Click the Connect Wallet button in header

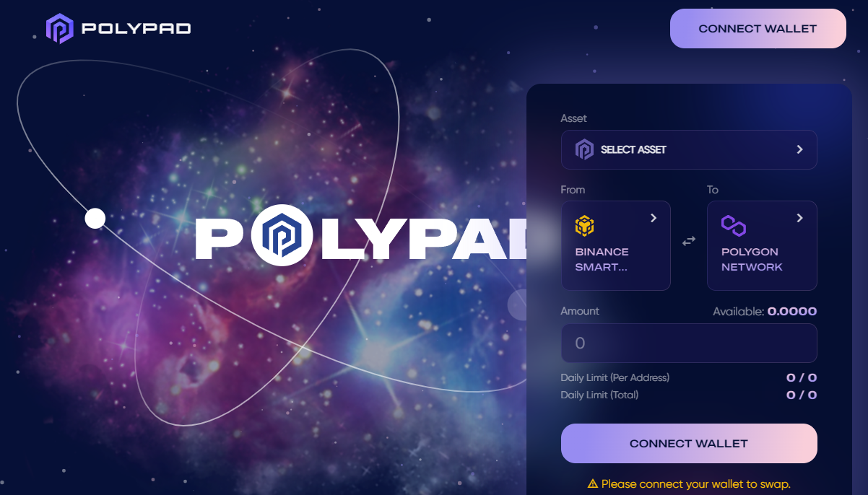(x=758, y=29)
